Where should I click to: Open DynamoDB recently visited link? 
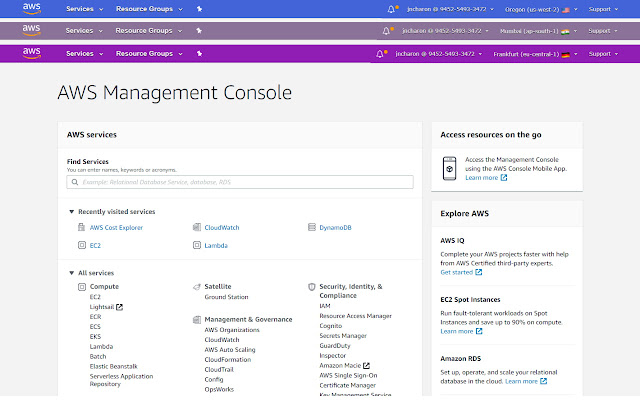(x=335, y=227)
